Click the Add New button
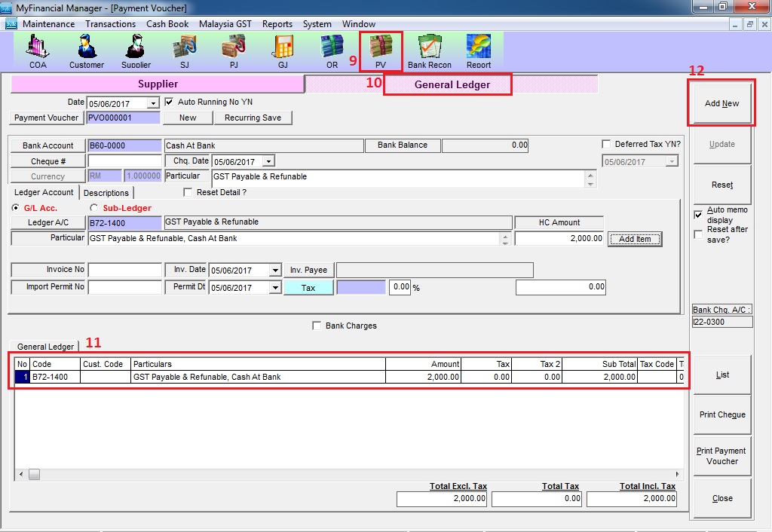 click(721, 103)
